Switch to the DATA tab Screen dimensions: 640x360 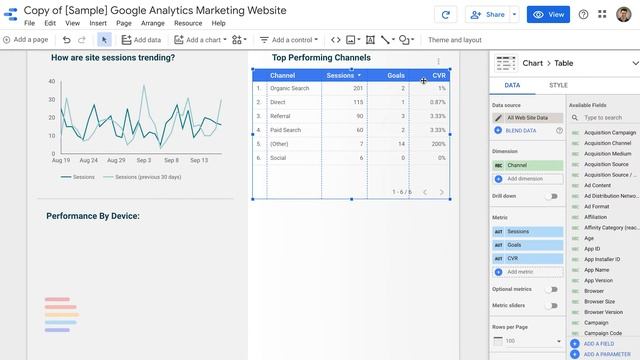pos(512,85)
